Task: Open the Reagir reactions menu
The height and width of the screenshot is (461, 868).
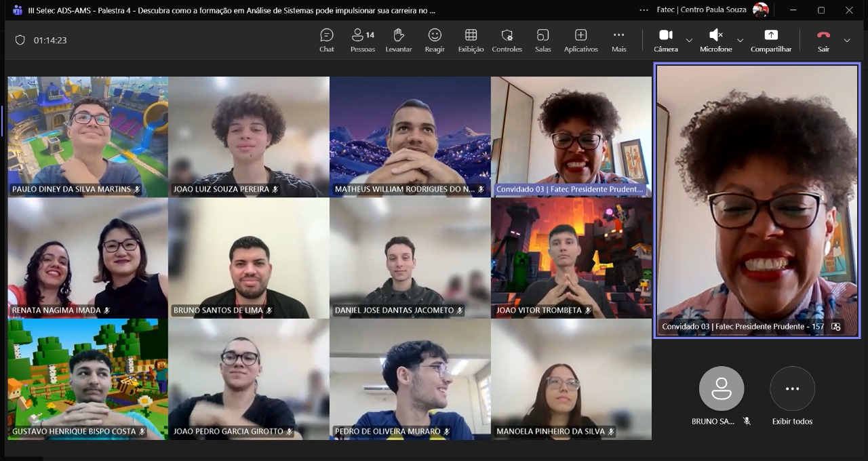Action: click(x=435, y=40)
